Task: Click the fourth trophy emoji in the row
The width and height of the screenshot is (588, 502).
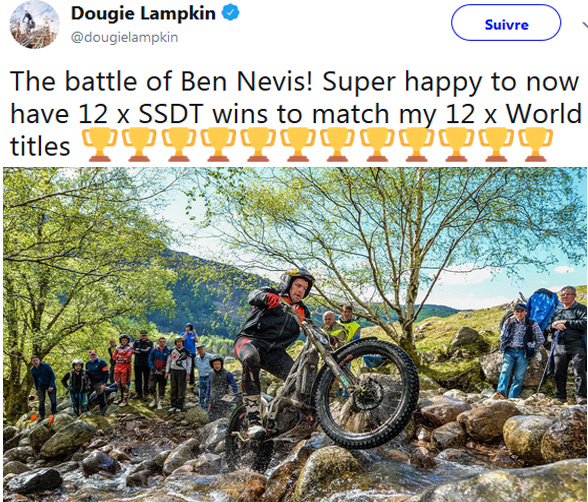Action: 219,144
